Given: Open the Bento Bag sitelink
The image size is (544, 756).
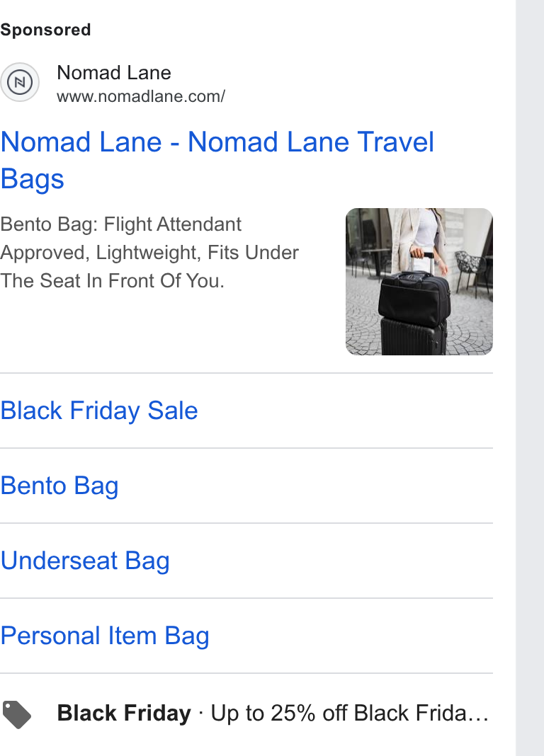Looking at the screenshot, I should tap(59, 486).
